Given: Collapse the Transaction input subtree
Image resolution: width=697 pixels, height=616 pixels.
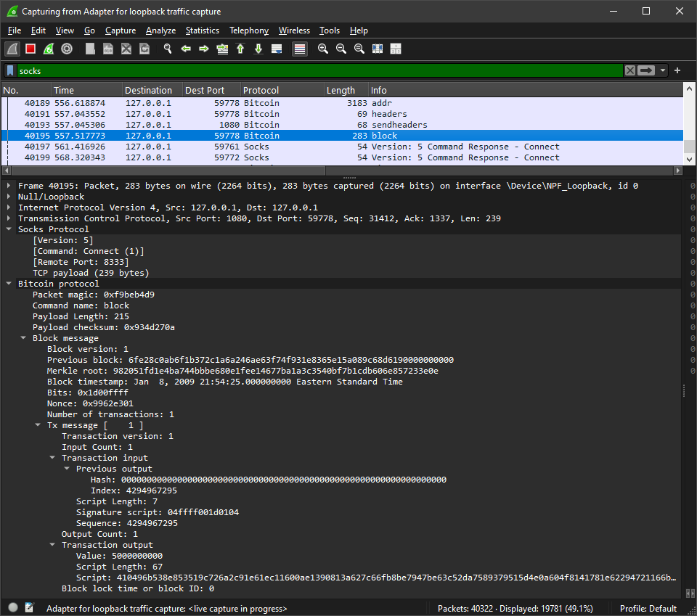Looking at the screenshot, I should point(52,457).
